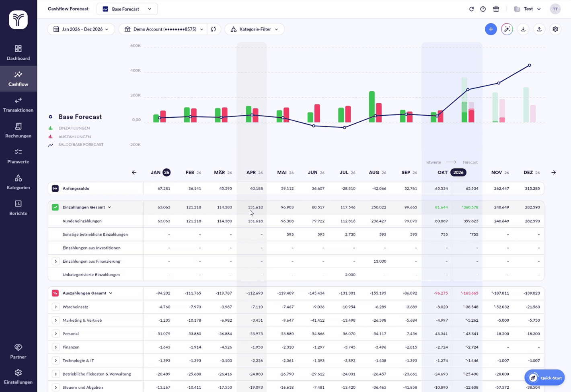Viewport: 571px width, 392px height.
Task: Click the upload export icon button
Action: (x=539, y=29)
